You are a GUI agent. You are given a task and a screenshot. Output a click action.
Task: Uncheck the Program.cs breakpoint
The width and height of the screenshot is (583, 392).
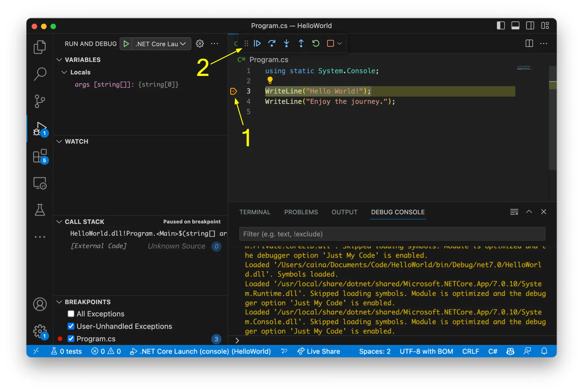[71, 339]
